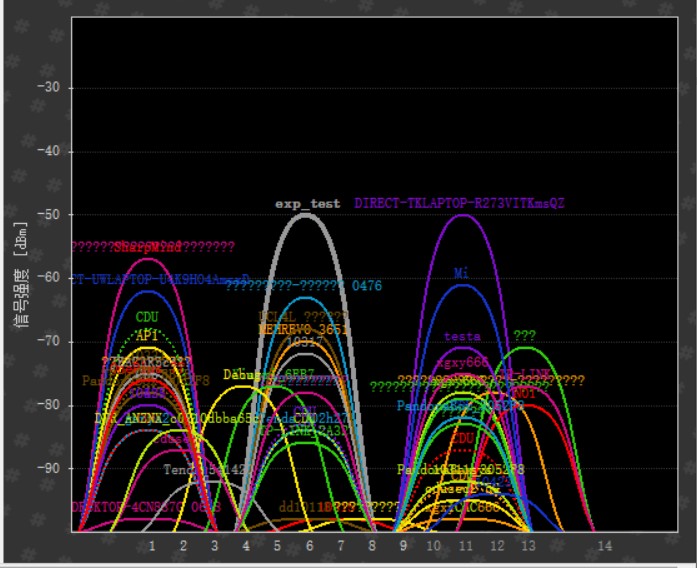The height and width of the screenshot is (568, 697).
Task: Click the -40 dBm axis label
Action: (x=49, y=151)
